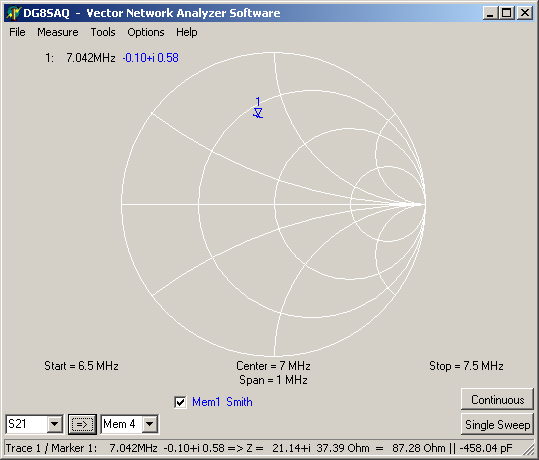Click the resize grip in status bar corner
Viewport: 539px width, 460px height.
(x=528, y=449)
